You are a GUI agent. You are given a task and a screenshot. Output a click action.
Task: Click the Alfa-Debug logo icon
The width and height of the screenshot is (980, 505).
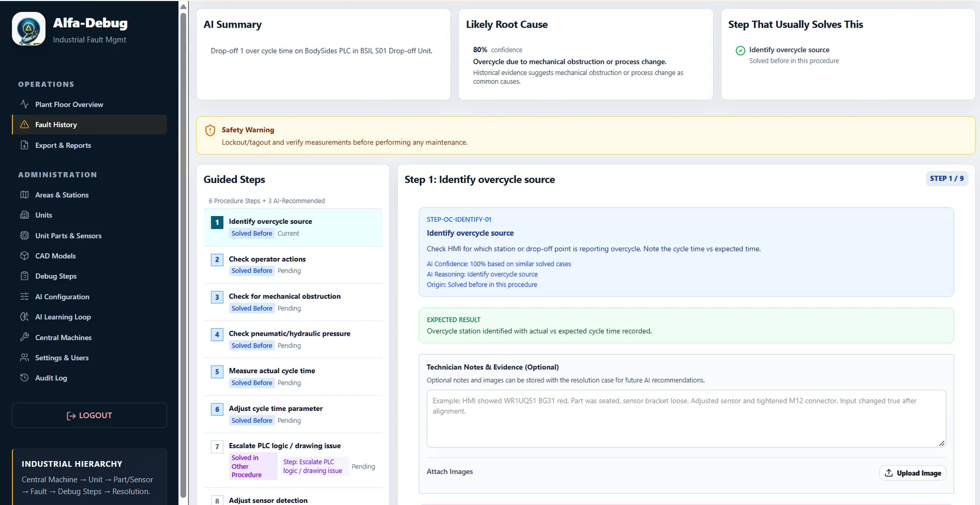click(29, 29)
